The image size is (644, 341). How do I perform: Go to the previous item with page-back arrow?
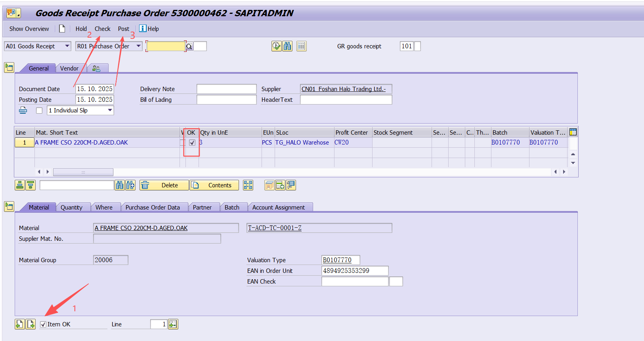pos(19,324)
